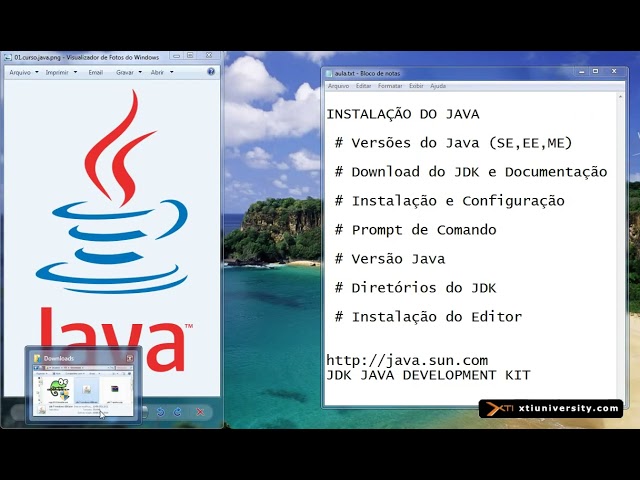640x480 pixels.
Task: Open the Exibir menu
Action: pos(416,86)
